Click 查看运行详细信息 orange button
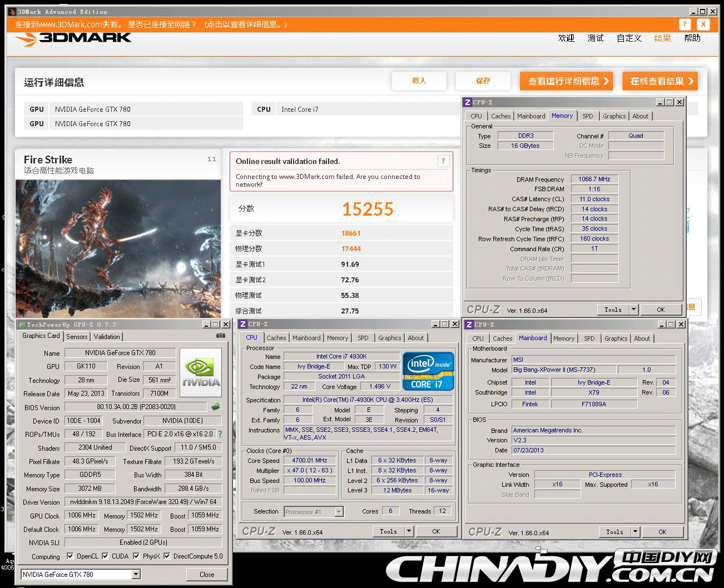 (567, 81)
